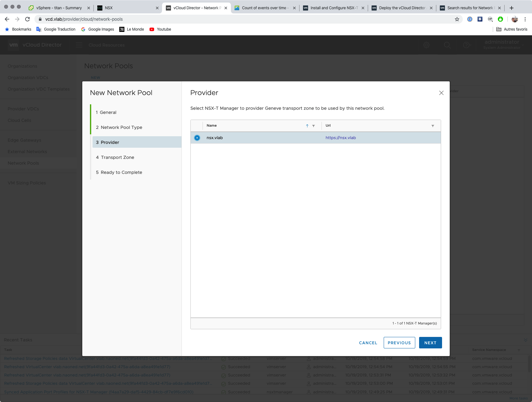
Task: Switch to the NSX browser tab
Action: click(x=128, y=8)
